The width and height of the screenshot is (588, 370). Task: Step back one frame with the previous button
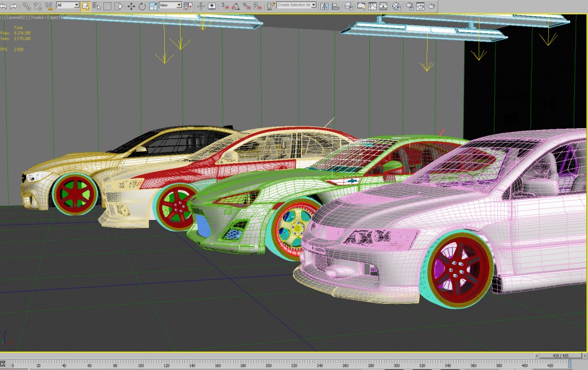(537, 355)
